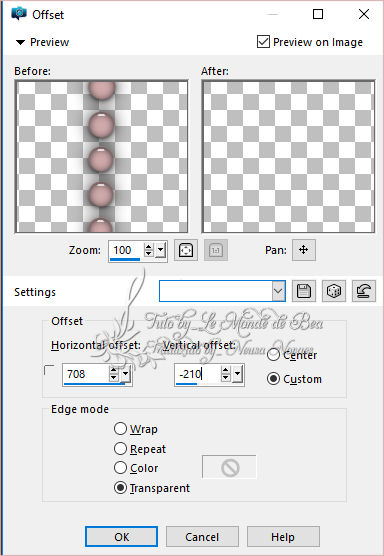This screenshot has width=384, height=556.
Task: Click the reset to default icon
Action: [364, 291]
